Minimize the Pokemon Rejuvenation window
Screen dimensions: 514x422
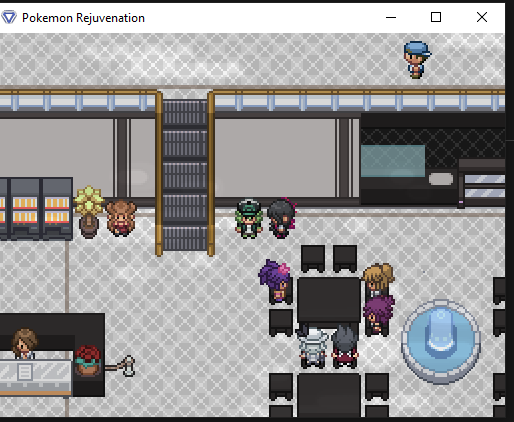[391, 17]
